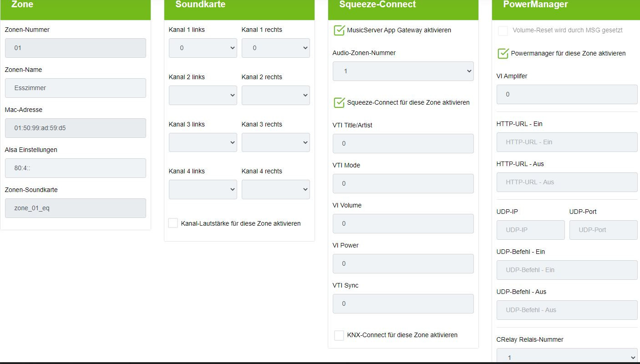Enable KNX-Connect für diese Zone checkbox
The image size is (640, 364).
pyautogui.click(x=339, y=335)
